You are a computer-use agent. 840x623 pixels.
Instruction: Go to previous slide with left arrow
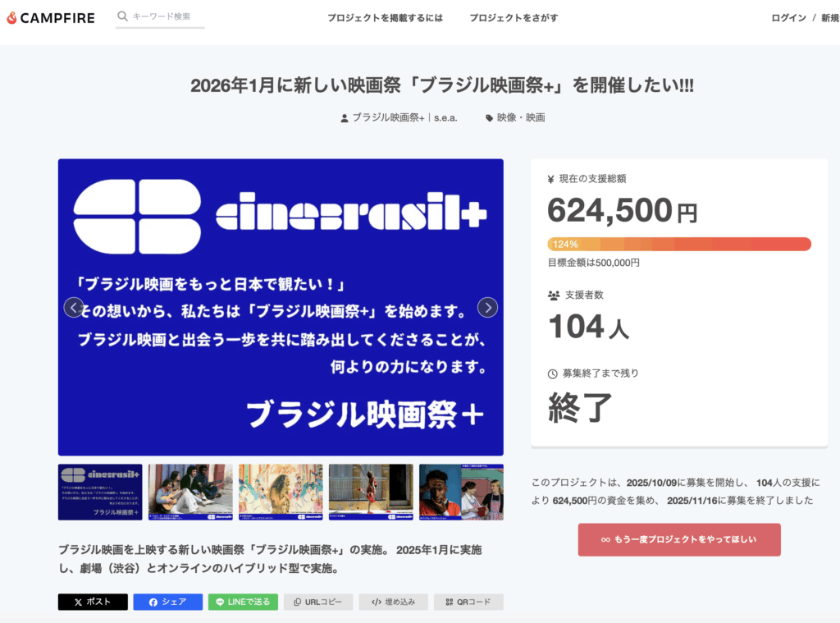(x=74, y=307)
